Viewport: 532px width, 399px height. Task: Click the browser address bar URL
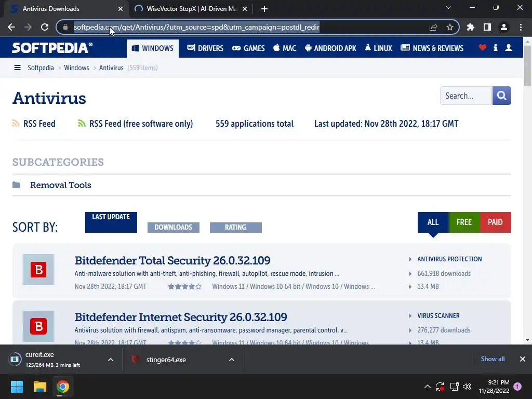tap(196, 27)
